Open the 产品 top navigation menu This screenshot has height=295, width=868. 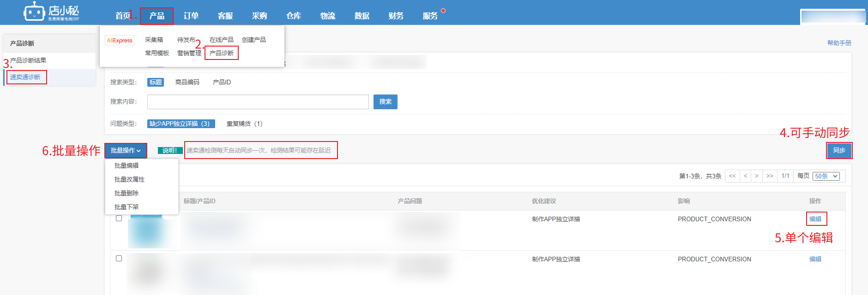[x=157, y=16]
